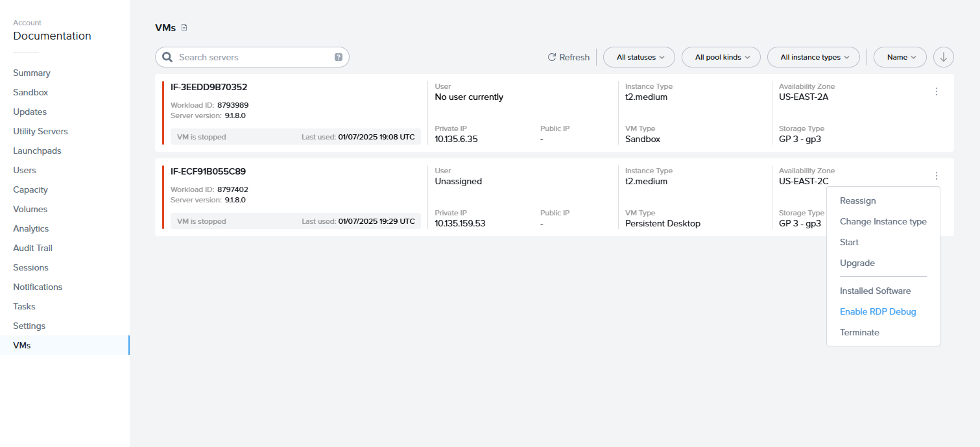The image size is (980, 447).
Task: Open help via the question mark in search bar
Action: (x=338, y=57)
